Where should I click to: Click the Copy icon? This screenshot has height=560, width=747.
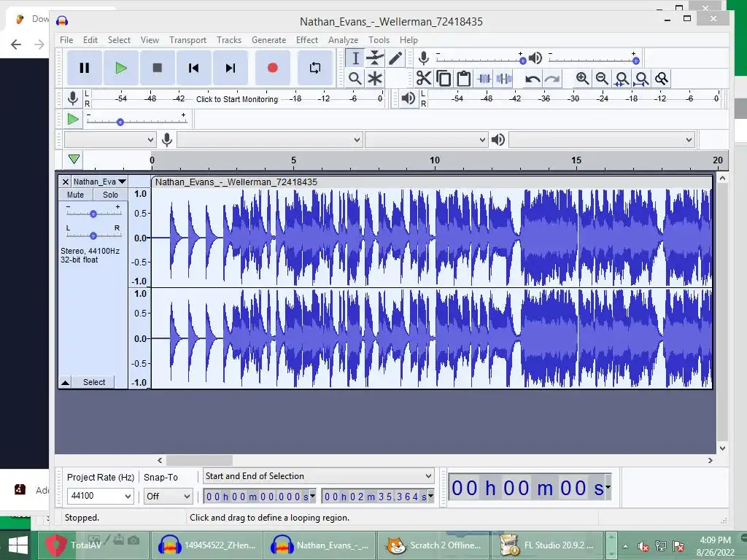pos(444,78)
